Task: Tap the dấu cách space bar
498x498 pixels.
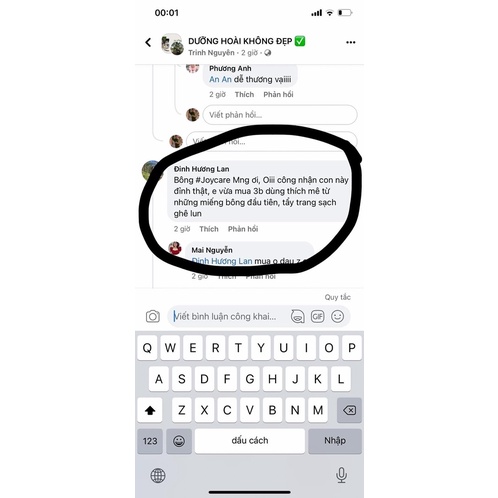Action: (x=250, y=441)
